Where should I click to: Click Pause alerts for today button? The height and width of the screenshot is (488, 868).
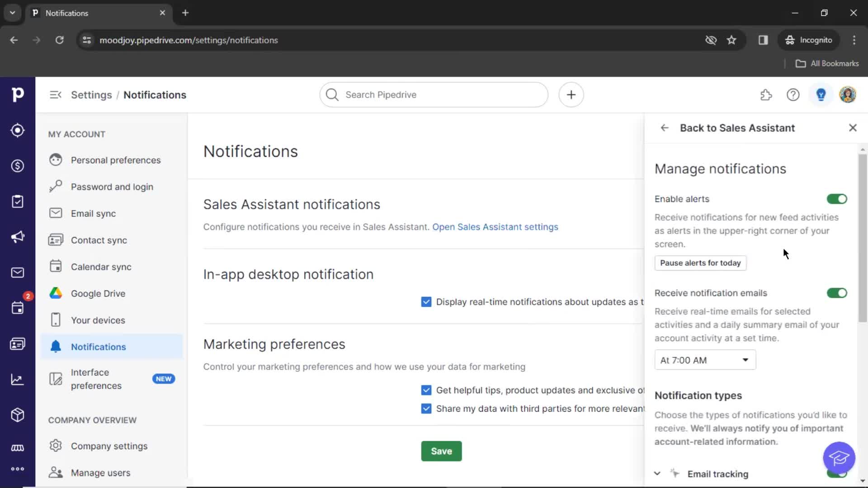tap(700, 263)
